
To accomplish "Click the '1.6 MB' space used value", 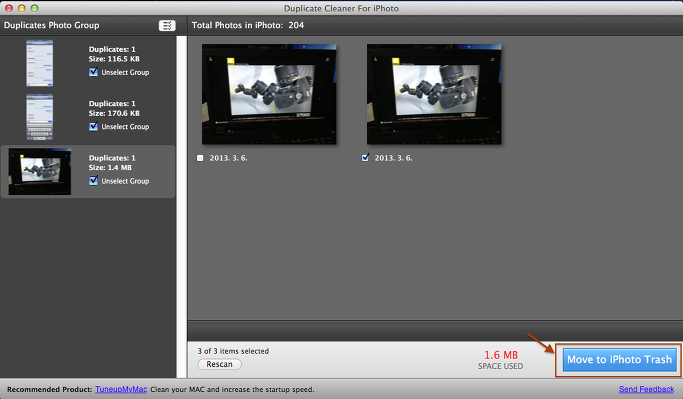I will coord(501,355).
